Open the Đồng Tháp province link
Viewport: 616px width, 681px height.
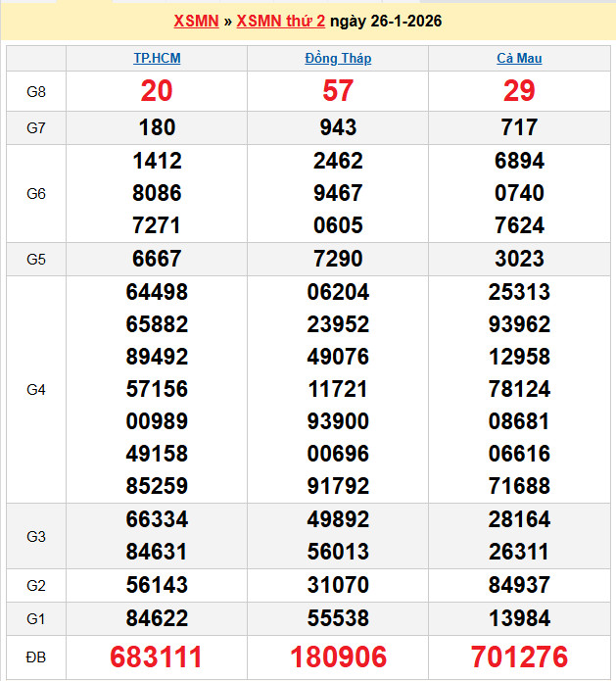338,58
